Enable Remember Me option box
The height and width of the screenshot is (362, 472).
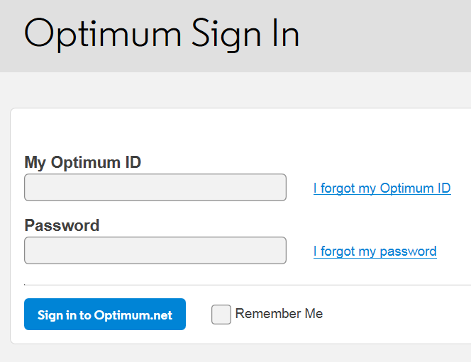click(x=221, y=314)
